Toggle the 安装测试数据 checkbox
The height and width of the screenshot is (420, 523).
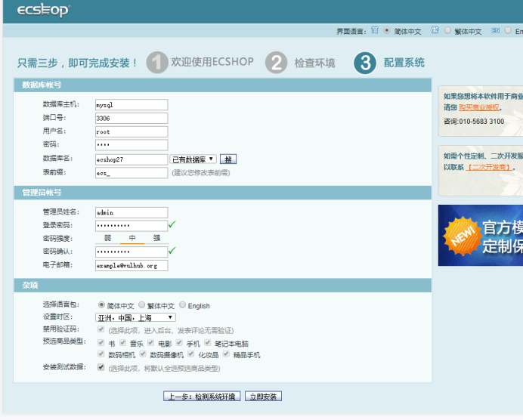click(x=101, y=367)
